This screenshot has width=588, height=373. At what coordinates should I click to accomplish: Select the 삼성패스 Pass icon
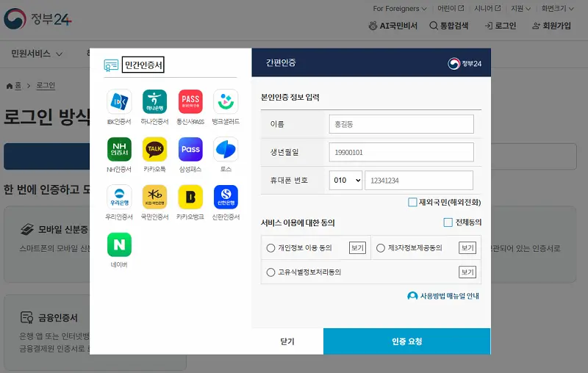tap(190, 149)
